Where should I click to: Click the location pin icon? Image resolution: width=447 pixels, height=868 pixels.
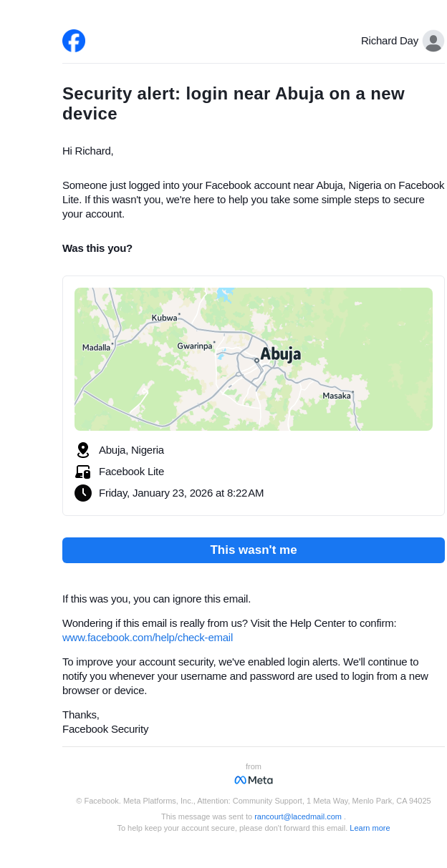pyautogui.click(x=83, y=450)
